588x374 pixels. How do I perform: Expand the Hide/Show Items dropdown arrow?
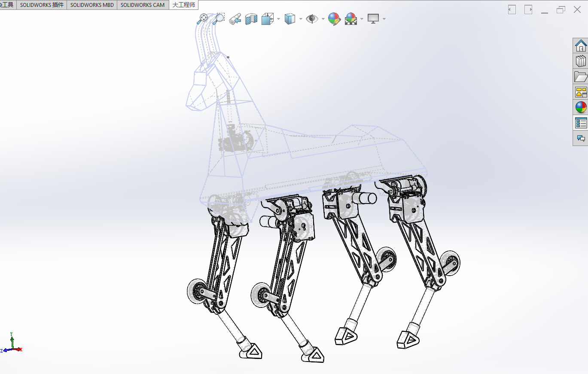(323, 19)
